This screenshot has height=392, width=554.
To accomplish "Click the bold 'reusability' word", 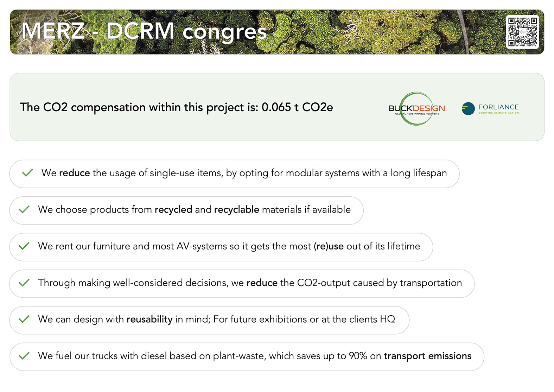I will (x=149, y=320).
